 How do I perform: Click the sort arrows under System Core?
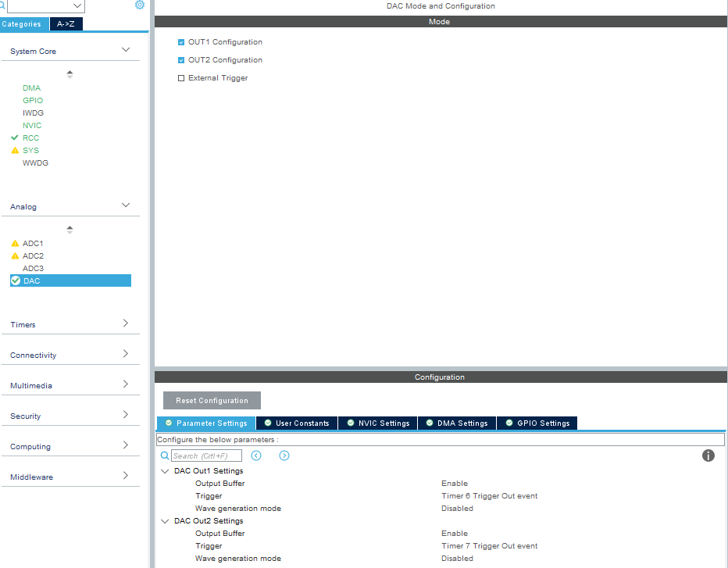[70, 74]
